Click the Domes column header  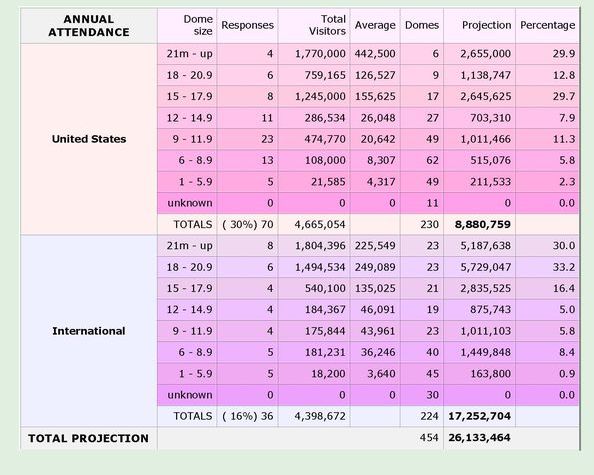(422, 26)
